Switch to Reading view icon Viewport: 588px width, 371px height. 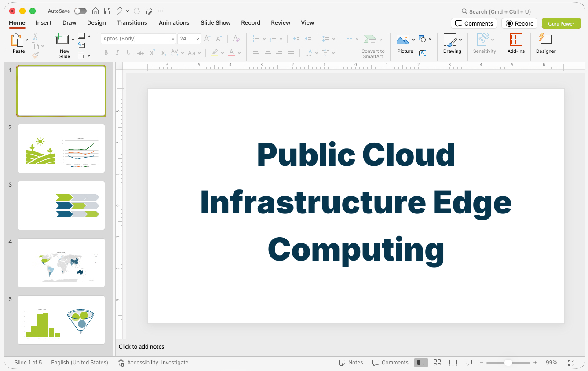pyautogui.click(x=453, y=363)
